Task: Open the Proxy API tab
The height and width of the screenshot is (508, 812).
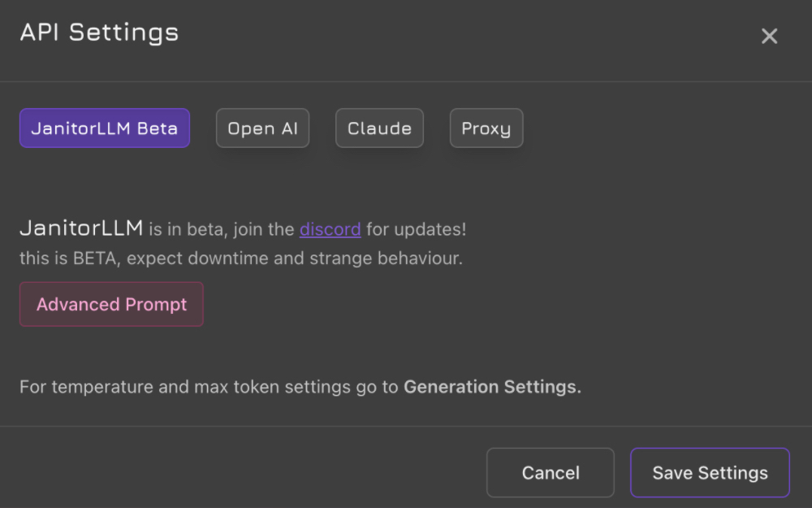Action: tap(486, 128)
